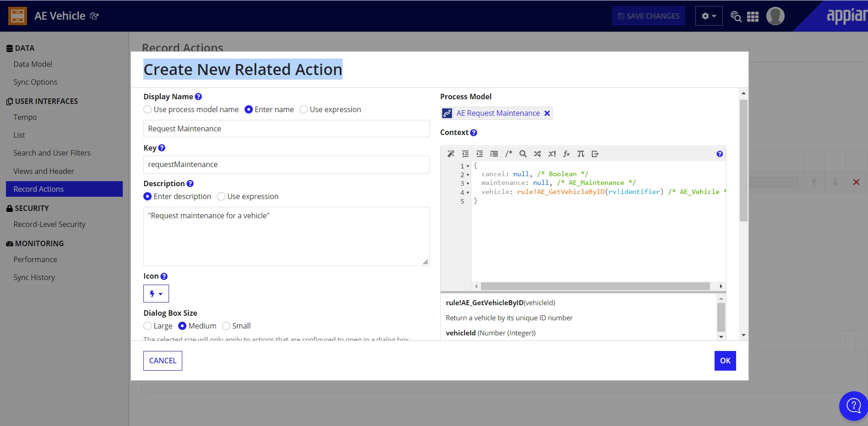The height and width of the screenshot is (426, 868).
Task: Show help for Description field
Action: [190, 183]
